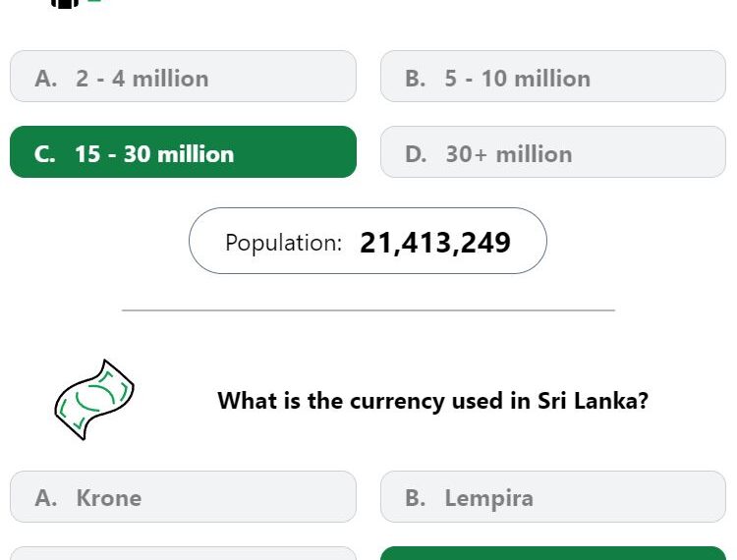
Task: Click the green highlighted currency answer at bottom
Action: [552, 553]
